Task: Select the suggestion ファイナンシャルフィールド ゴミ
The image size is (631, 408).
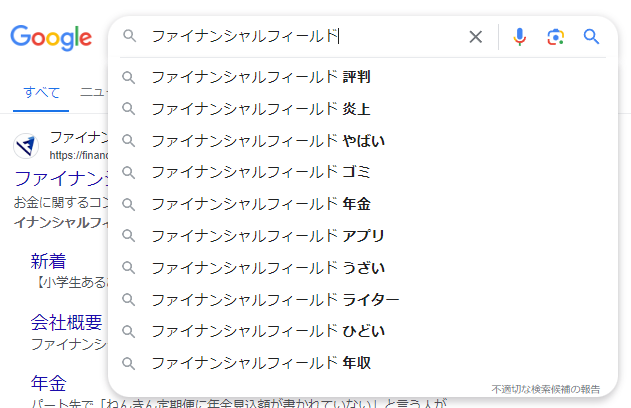Action: point(363,172)
